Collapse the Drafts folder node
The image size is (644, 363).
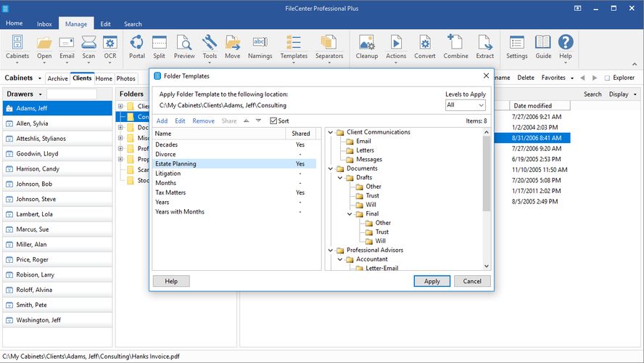pos(340,178)
